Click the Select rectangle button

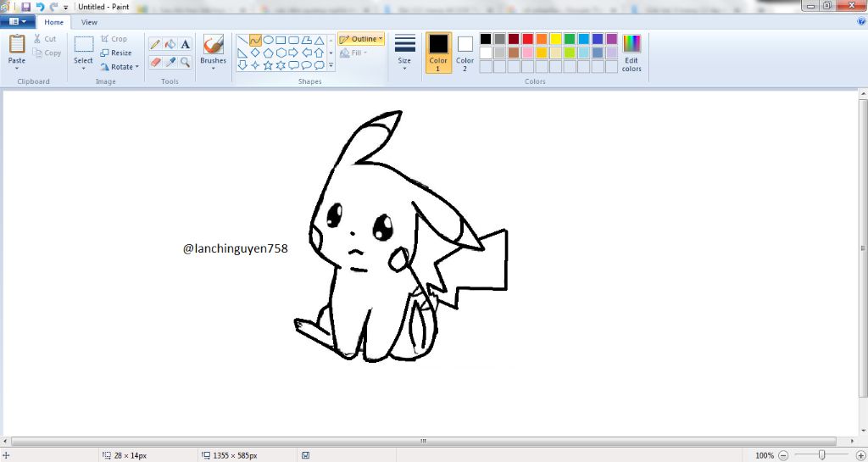tap(84, 48)
